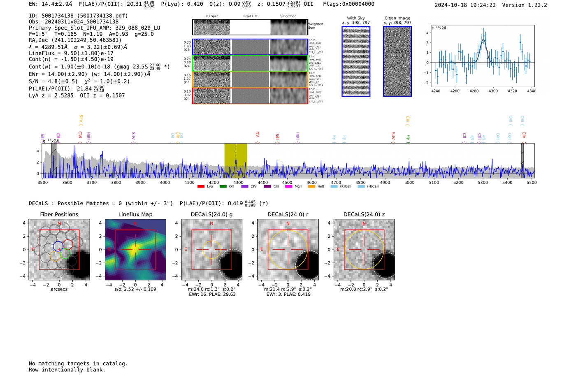Select the red-bordered fiber spectrum row
The image size is (576, 392).
(x=250, y=95)
